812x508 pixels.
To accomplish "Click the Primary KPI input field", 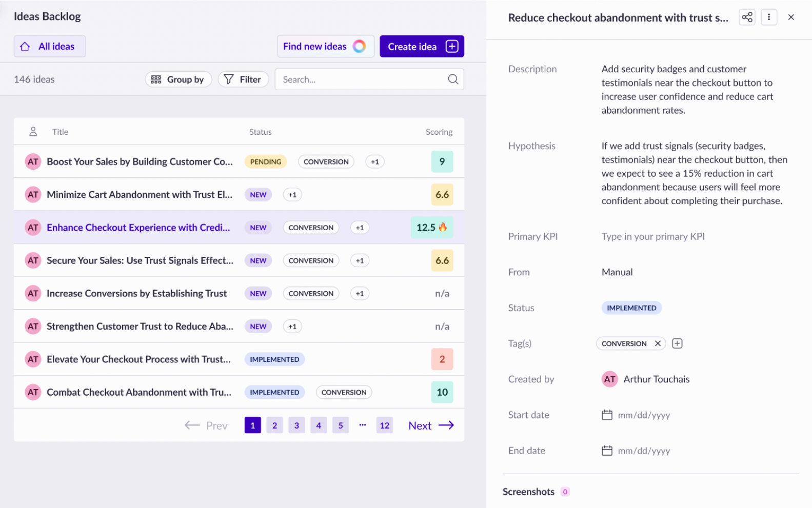I will pyautogui.click(x=653, y=236).
